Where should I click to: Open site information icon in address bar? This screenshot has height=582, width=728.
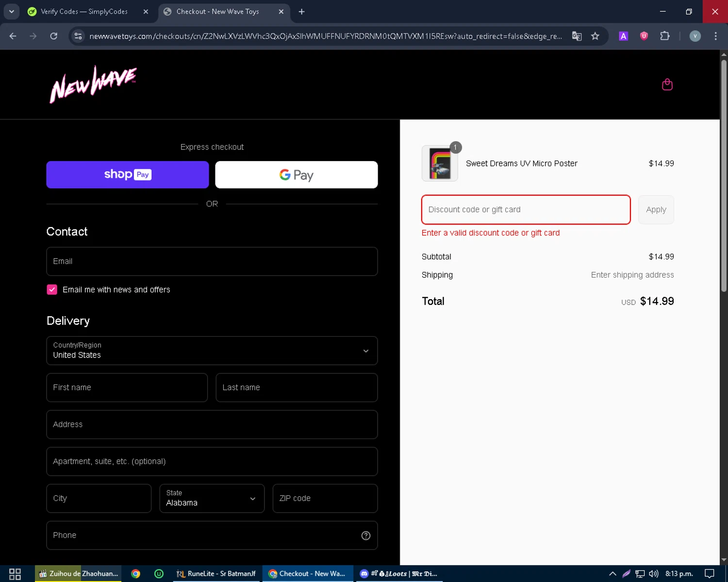[78, 36]
